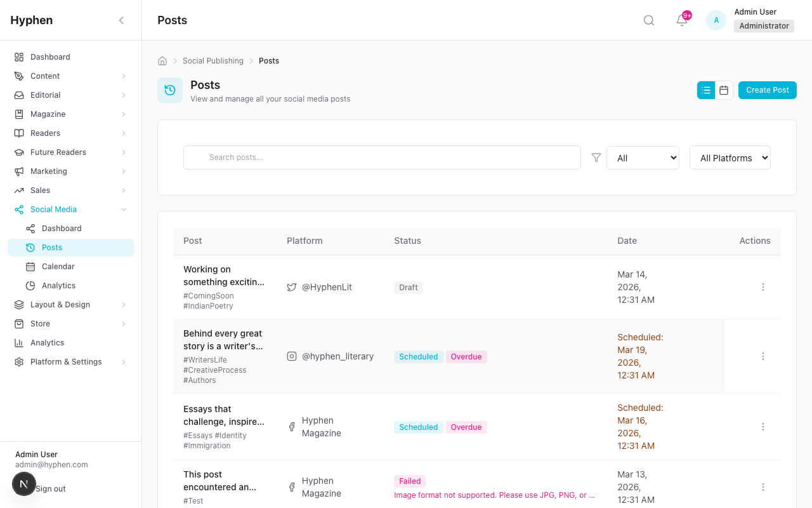Collapse the sidebar using the chevron
The image size is (812, 508).
121,20
